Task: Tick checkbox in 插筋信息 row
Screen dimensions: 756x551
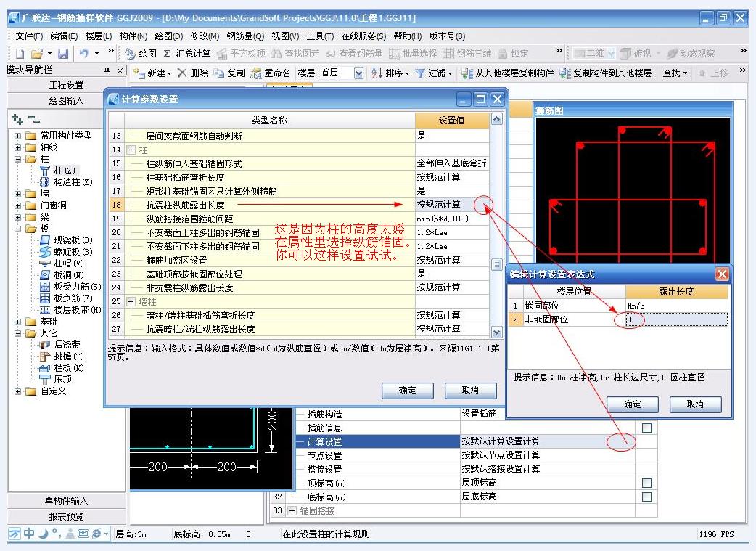Action: tap(647, 428)
